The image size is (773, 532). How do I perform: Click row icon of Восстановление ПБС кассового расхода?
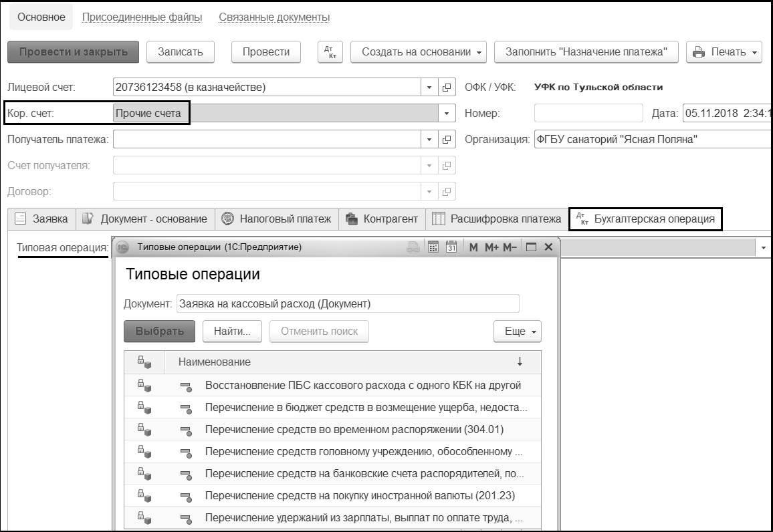tap(186, 386)
